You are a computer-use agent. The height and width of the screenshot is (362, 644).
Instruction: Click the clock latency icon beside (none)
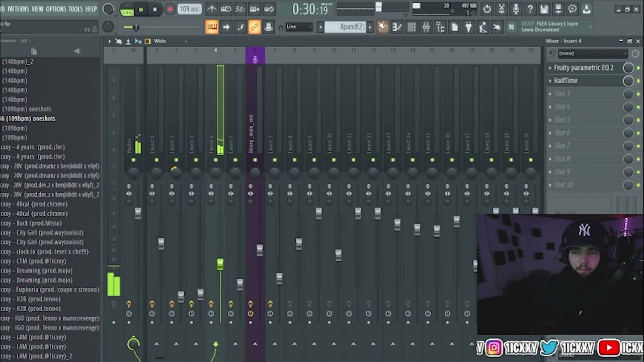point(635,53)
